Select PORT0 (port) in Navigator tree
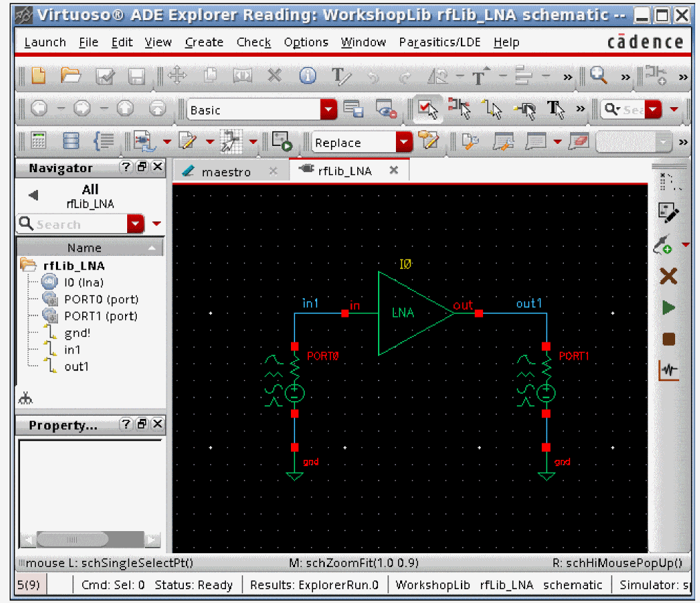This screenshot has width=700, height=603. (x=101, y=299)
